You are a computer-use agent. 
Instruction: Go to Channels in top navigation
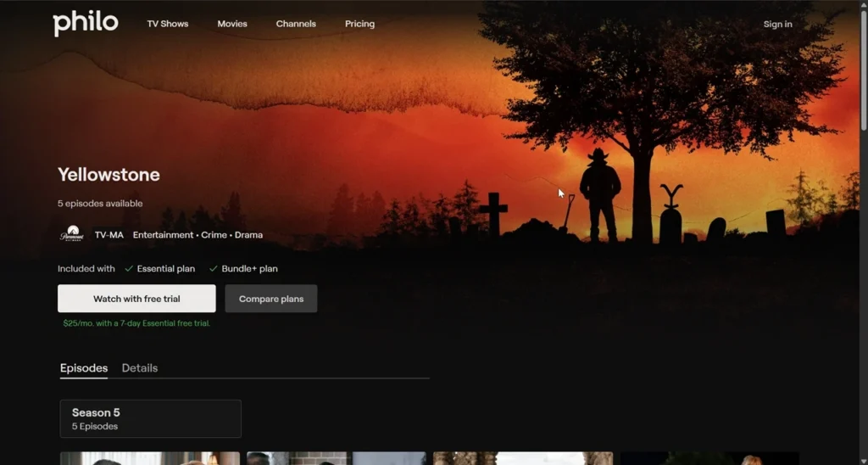click(296, 24)
